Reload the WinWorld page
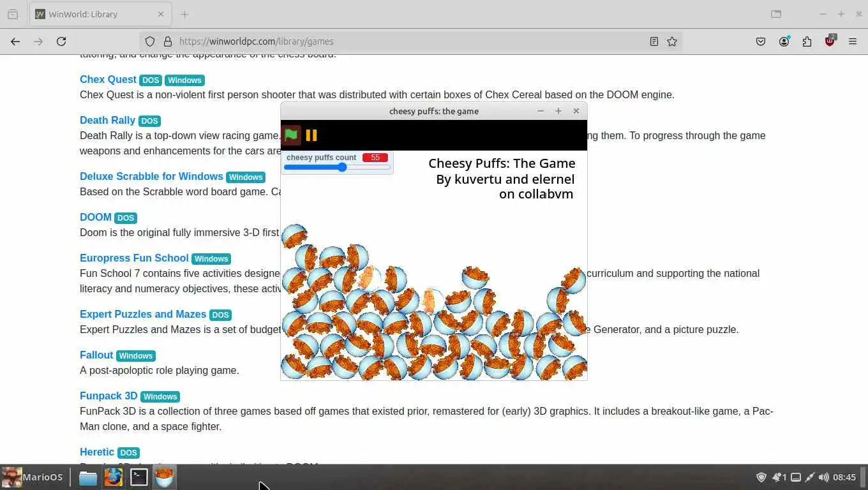This screenshot has height=490, width=868. tap(61, 41)
